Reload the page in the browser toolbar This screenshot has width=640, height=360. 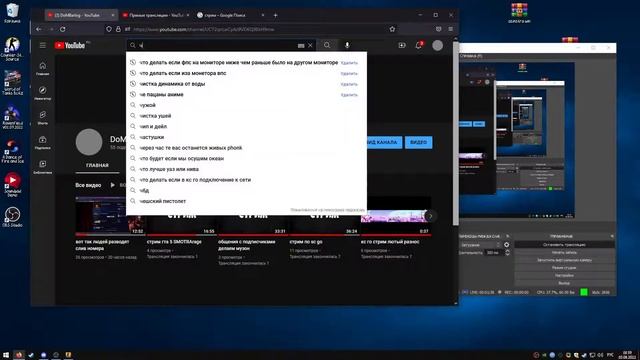(62, 29)
